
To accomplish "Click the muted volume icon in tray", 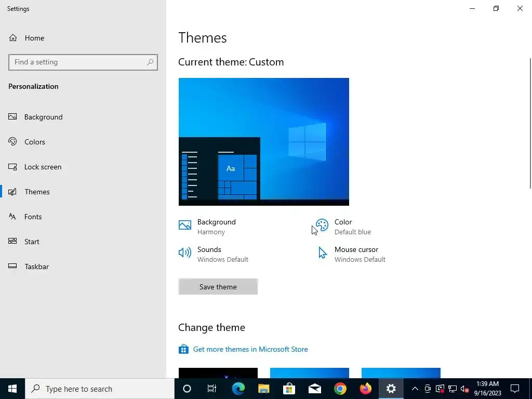I will click(465, 389).
